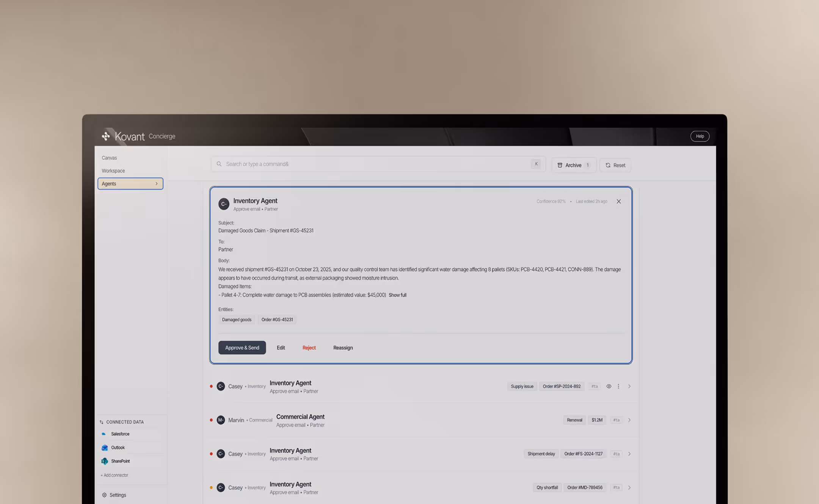Close the Inventory Agent detail card
Viewport: 819px width, 504px height.
pyautogui.click(x=619, y=202)
